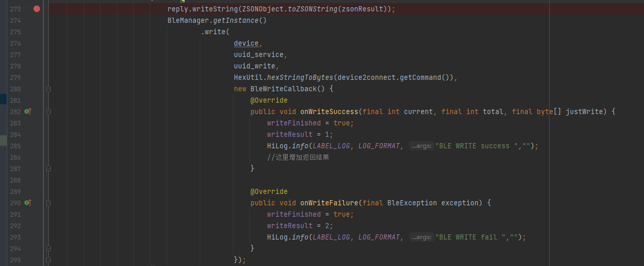Image resolution: width=644 pixels, height=266 pixels.
Task: Click device2connect on line 279
Action: click(x=367, y=77)
